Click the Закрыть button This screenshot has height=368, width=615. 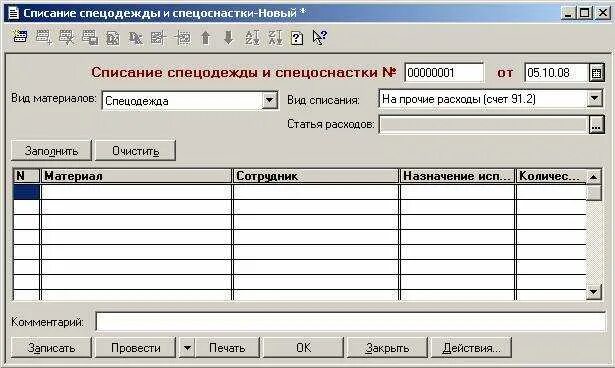(x=387, y=348)
